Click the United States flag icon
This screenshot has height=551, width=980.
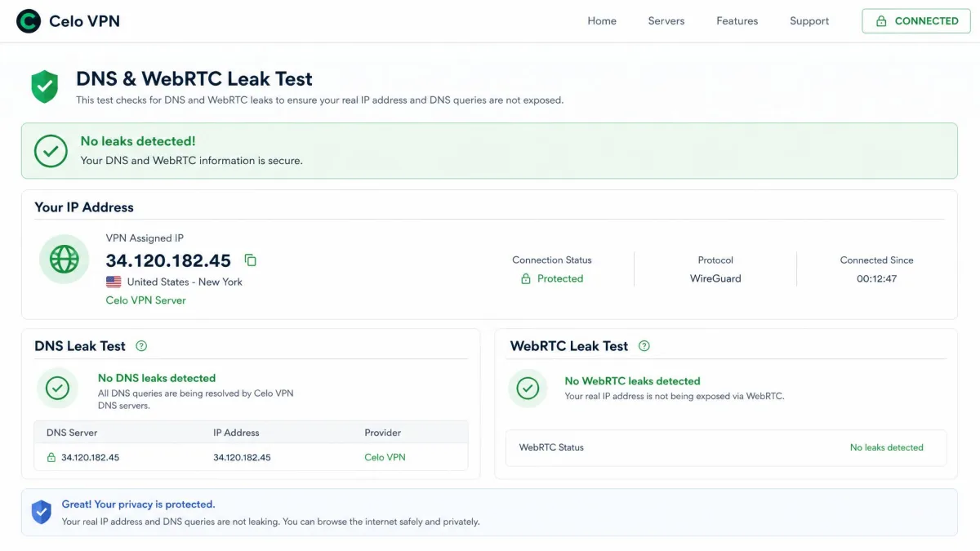[x=114, y=282]
